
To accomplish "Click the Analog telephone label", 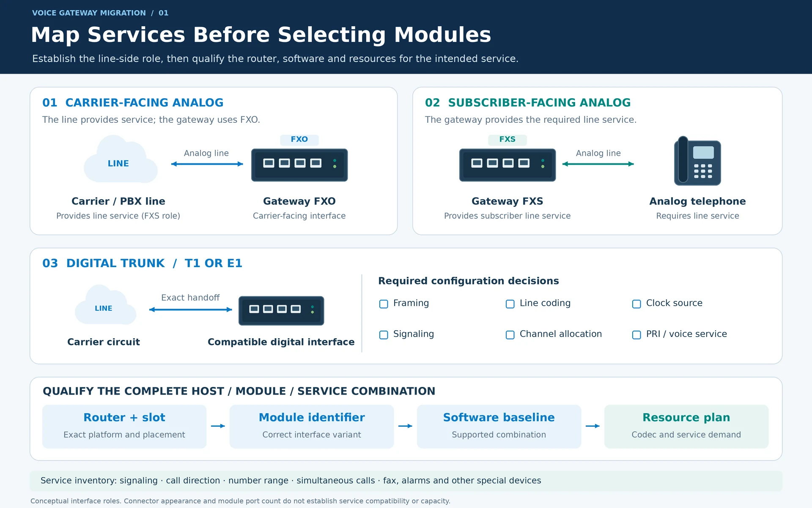I will tap(697, 202).
